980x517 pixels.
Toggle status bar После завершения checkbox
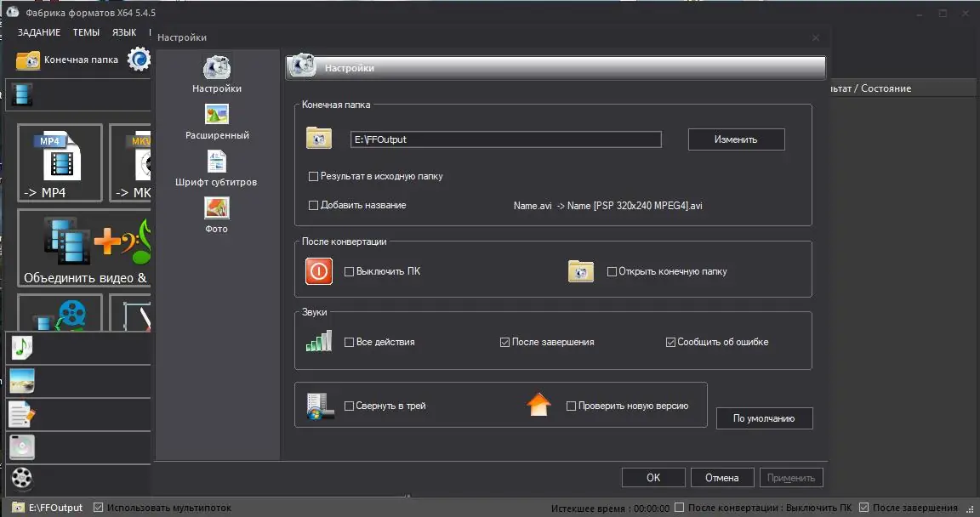[x=863, y=508]
